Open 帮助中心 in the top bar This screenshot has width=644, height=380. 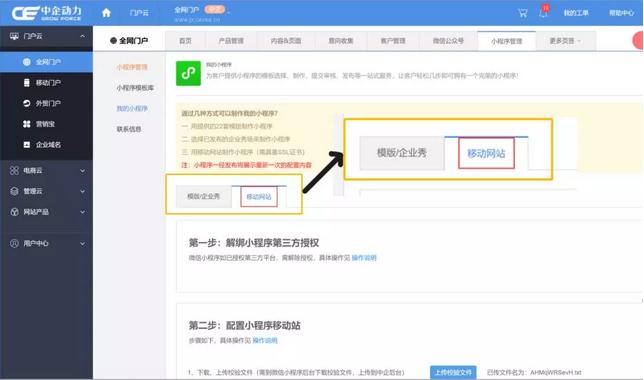pos(621,13)
